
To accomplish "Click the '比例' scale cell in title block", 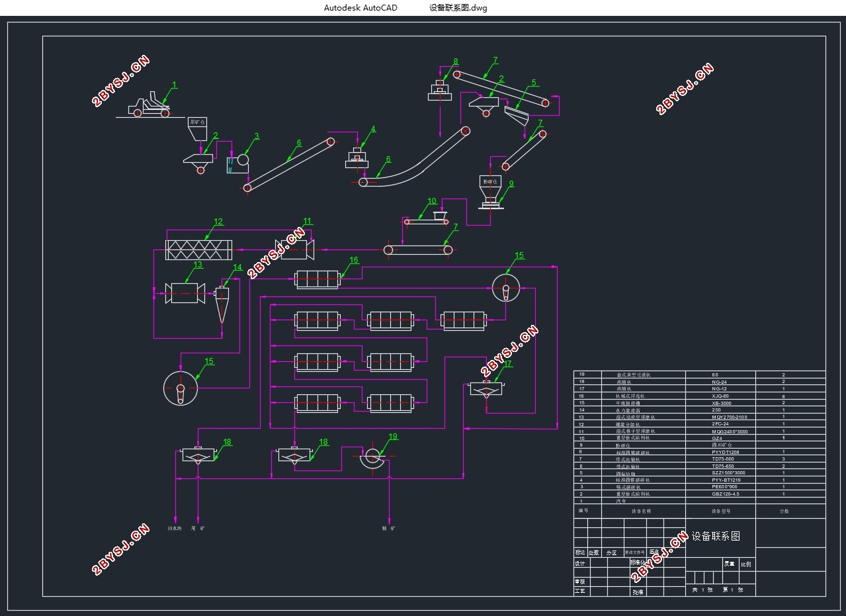I will (x=746, y=564).
